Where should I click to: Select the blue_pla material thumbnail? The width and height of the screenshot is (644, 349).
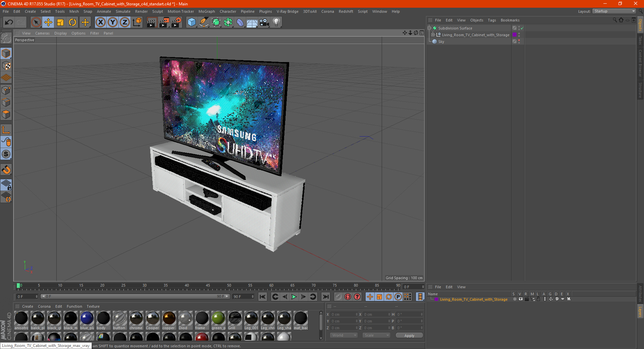pyautogui.click(x=87, y=320)
